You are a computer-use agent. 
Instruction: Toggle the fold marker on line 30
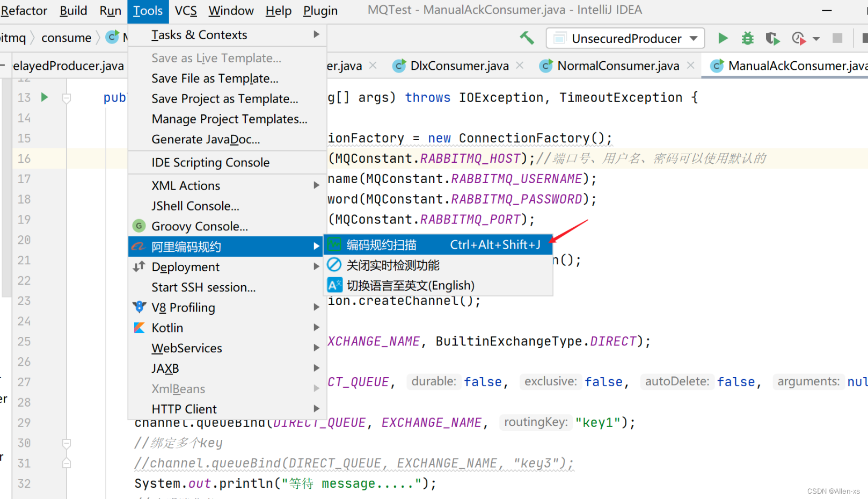[x=67, y=443]
